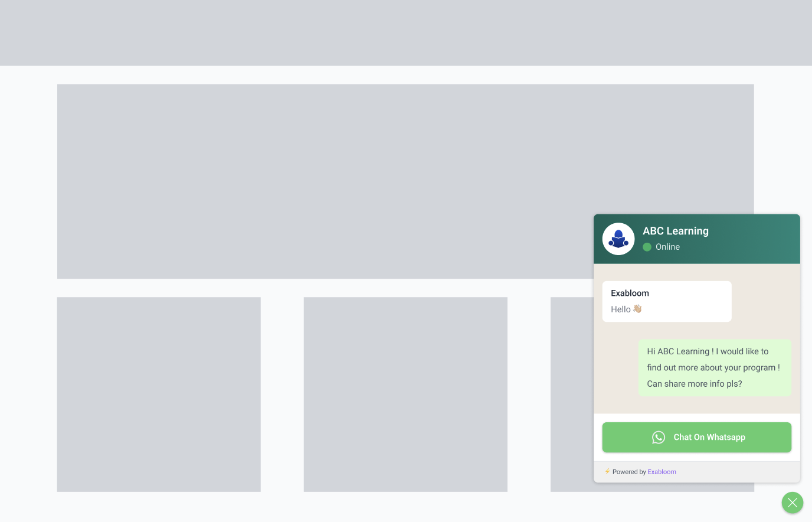Select the Online status label
The width and height of the screenshot is (812, 522).
click(x=667, y=247)
